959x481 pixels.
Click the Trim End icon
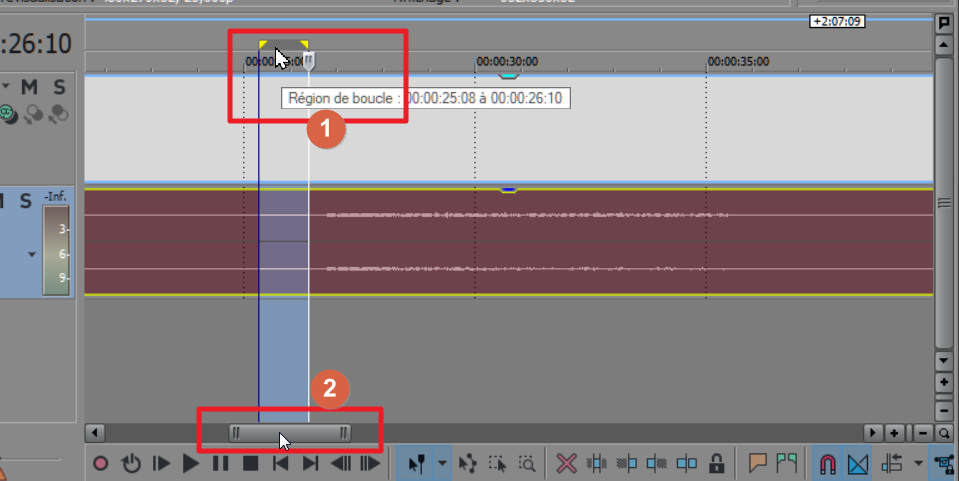(656, 463)
